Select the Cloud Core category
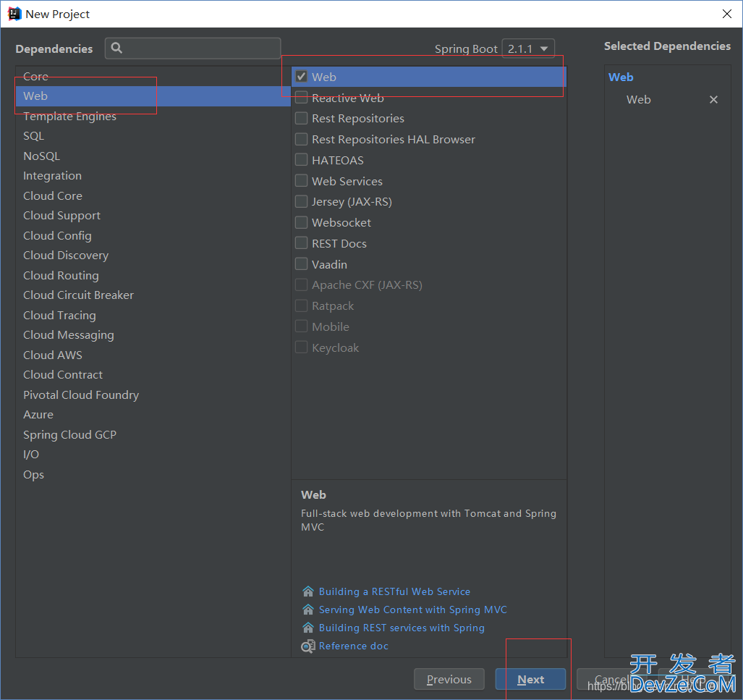Screen dimensions: 743x700 [153, 196]
